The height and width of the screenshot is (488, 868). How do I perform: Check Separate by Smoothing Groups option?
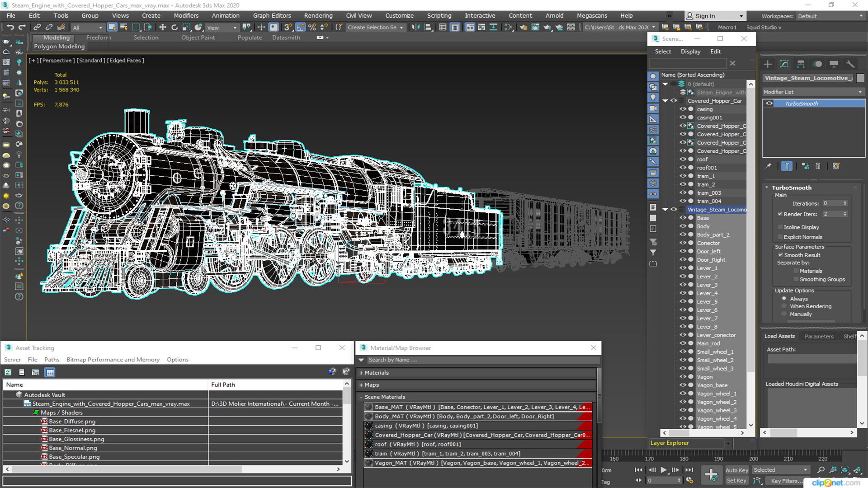point(796,279)
